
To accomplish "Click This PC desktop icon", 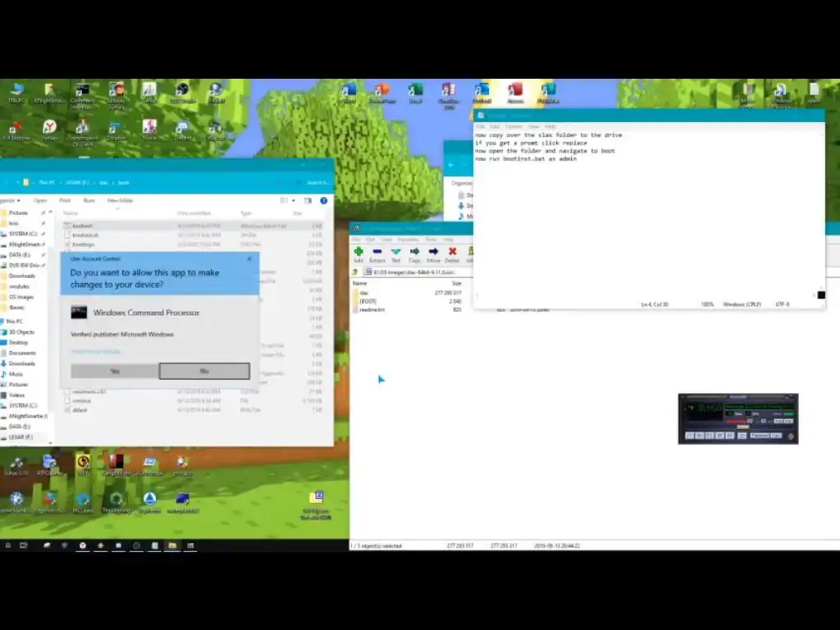I will 16,94.
